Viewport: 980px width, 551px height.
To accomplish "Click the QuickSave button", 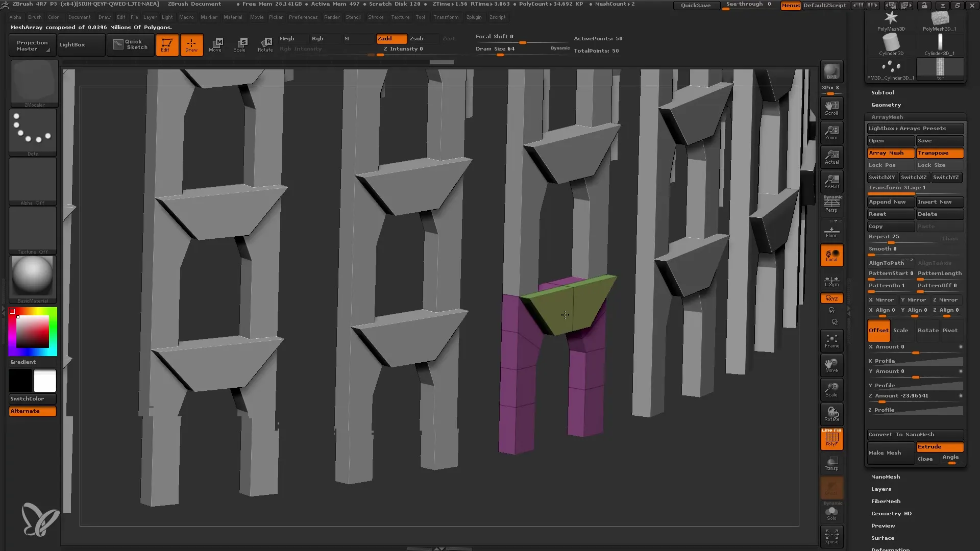I will pyautogui.click(x=696, y=5).
